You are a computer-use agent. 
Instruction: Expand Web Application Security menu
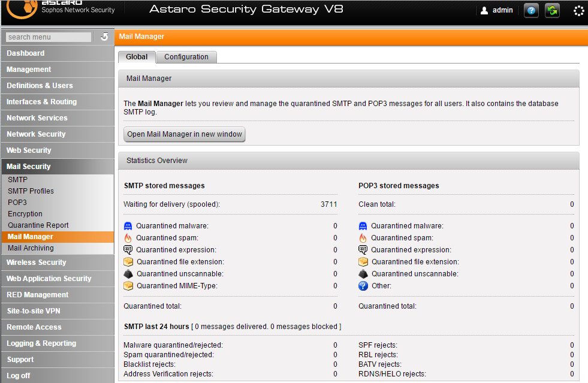58,278
